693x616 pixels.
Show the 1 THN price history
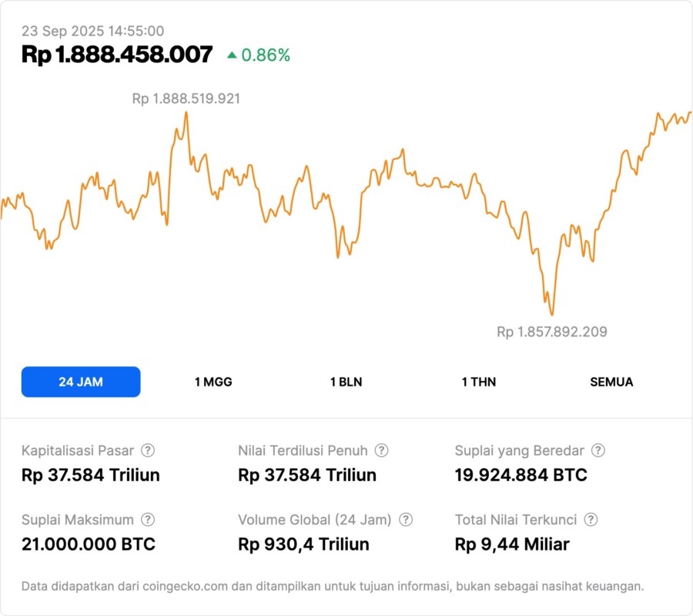(x=479, y=382)
